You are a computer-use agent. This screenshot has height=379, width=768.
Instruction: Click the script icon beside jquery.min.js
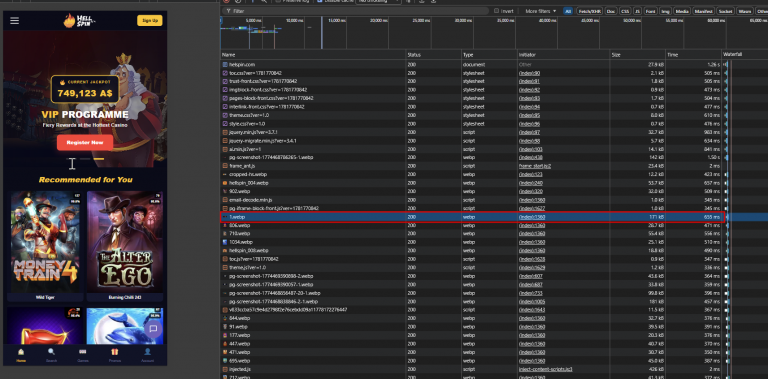click(225, 132)
